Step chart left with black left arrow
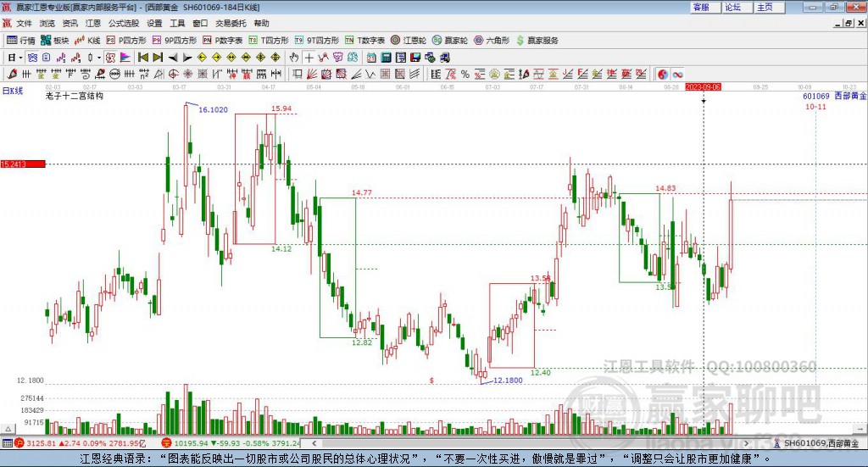 point(173,58)
